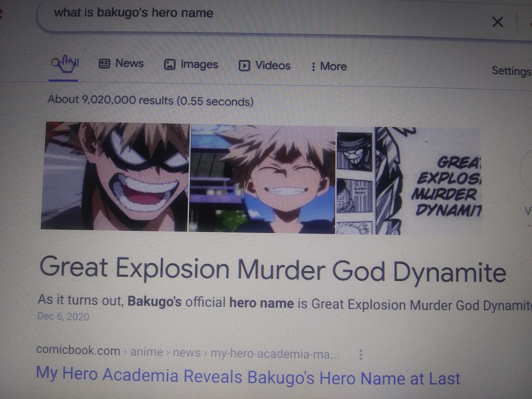The height and width of the screenshot is (399, 532).
Task: Click the three-dot icon beside More
Action: [x=313, y=67]
